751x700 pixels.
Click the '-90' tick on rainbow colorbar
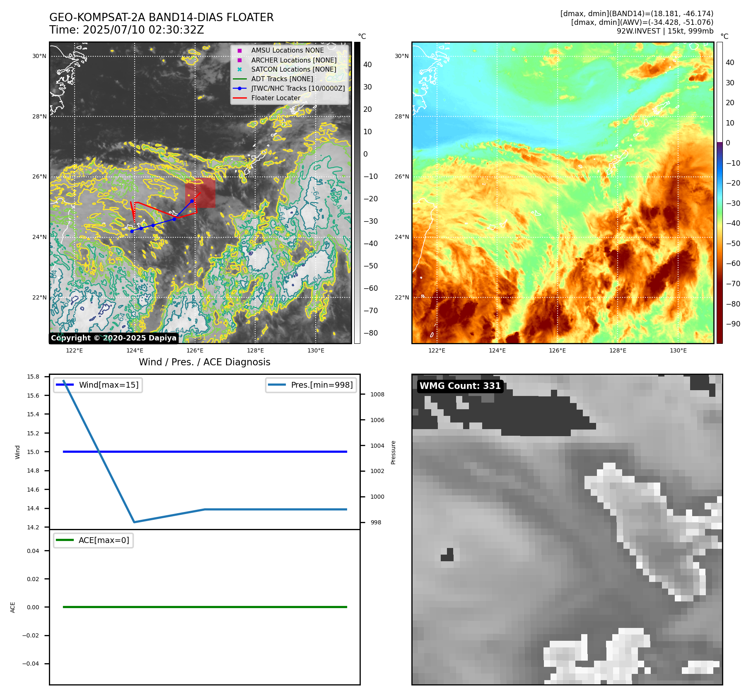click(x=733, y=324)
